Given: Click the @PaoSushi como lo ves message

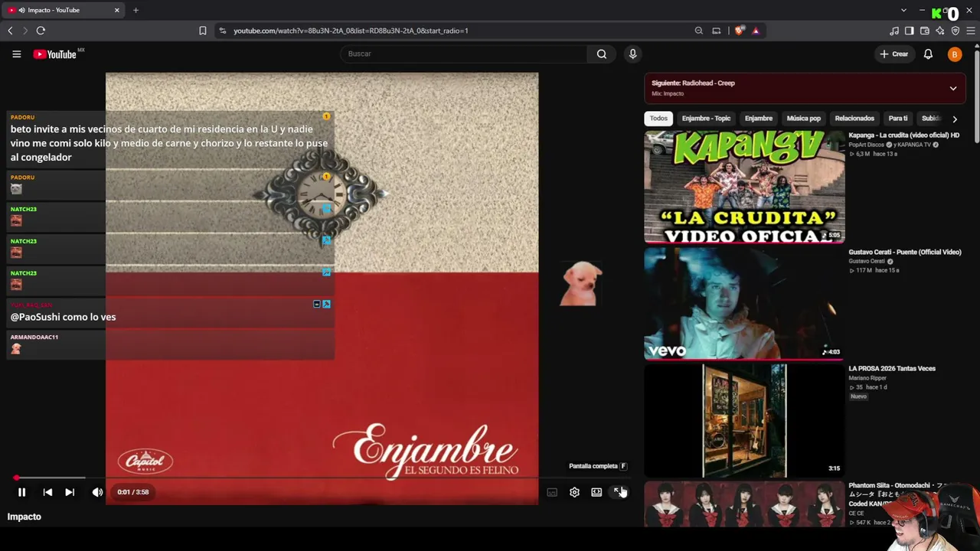Looking at the screenshot, I should (63, 317).
